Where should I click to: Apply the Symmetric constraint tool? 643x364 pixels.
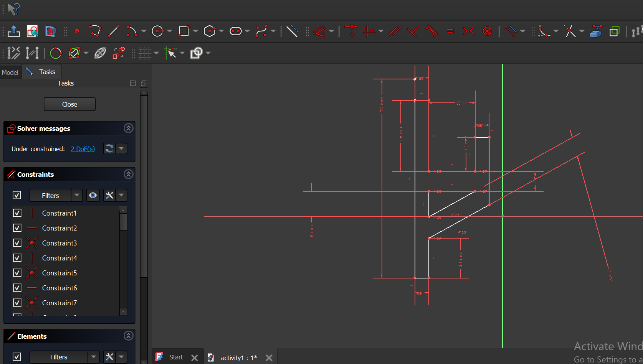468,31
